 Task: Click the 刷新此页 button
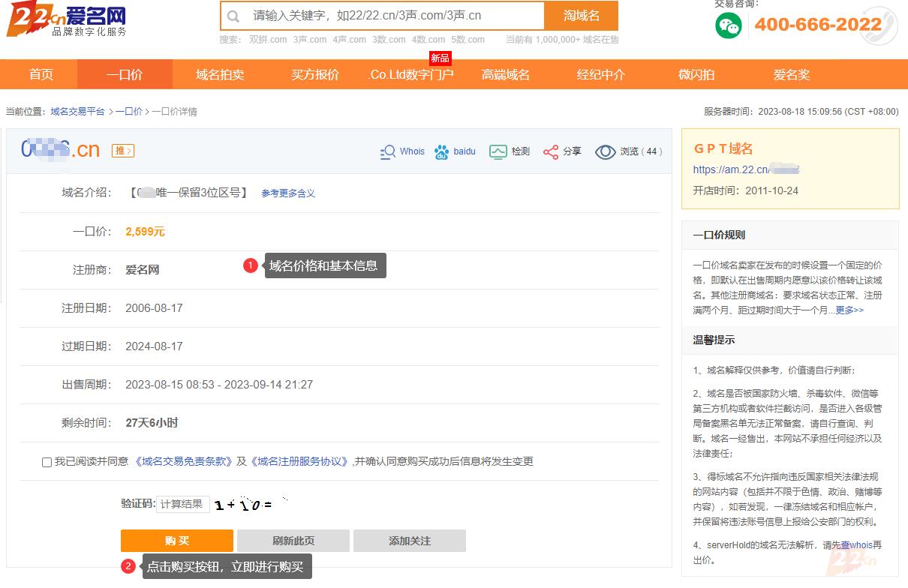(x=293, y=541)
